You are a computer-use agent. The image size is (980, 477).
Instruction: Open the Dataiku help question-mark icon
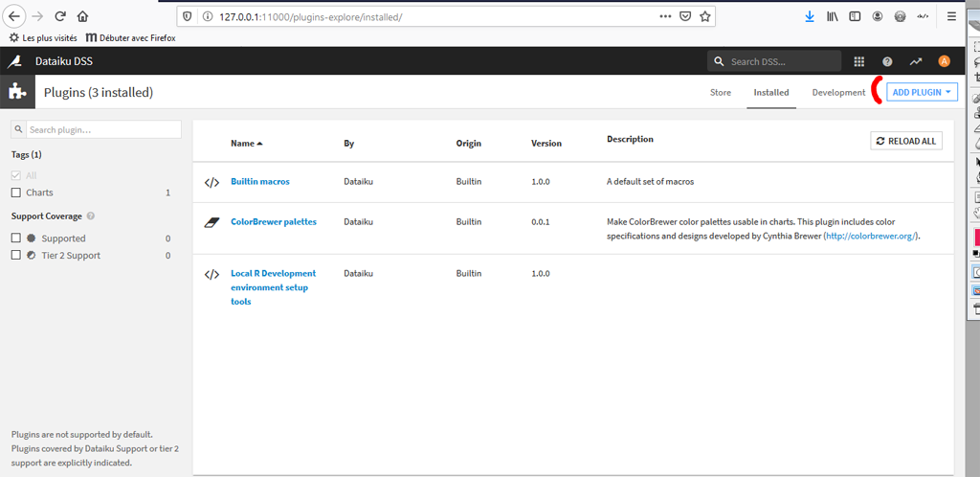click(887, 61)
